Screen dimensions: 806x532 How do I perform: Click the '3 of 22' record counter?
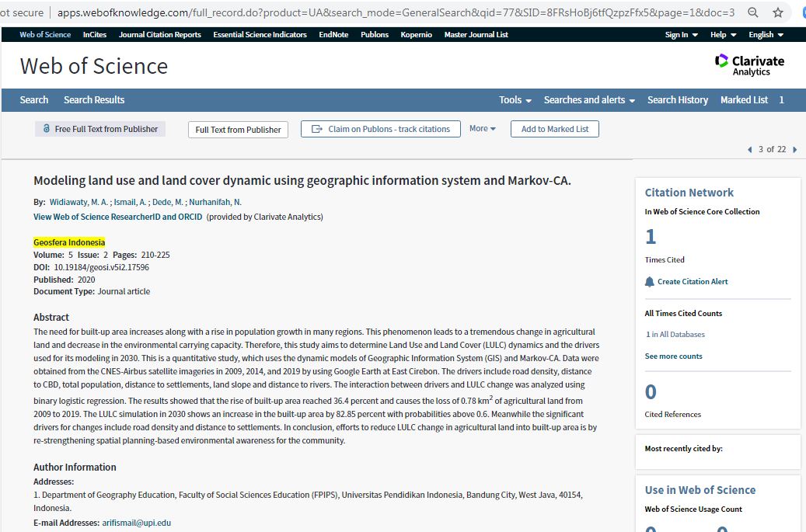pyautogui.click(x=772, y=149)
